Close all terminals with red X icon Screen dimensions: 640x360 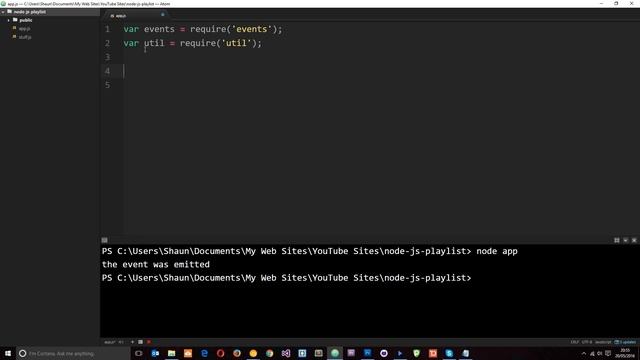[149, 342]
